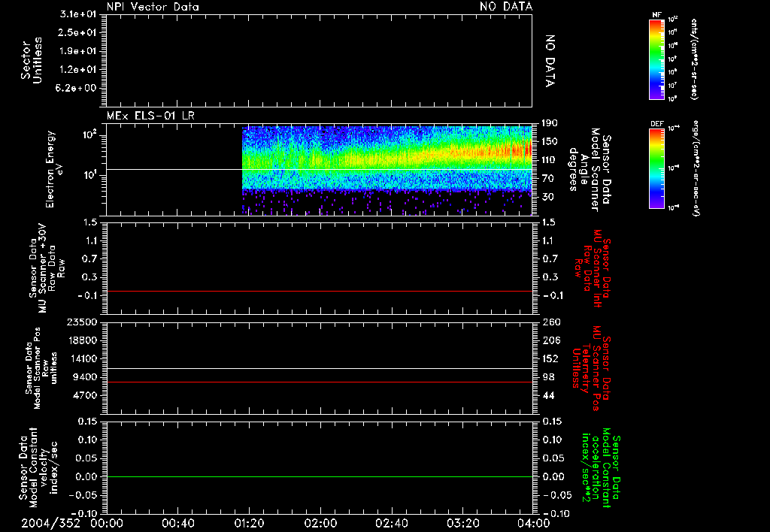Select the 'NPI Vector Data' panel title
770x532 pixels.
point(153,7)
